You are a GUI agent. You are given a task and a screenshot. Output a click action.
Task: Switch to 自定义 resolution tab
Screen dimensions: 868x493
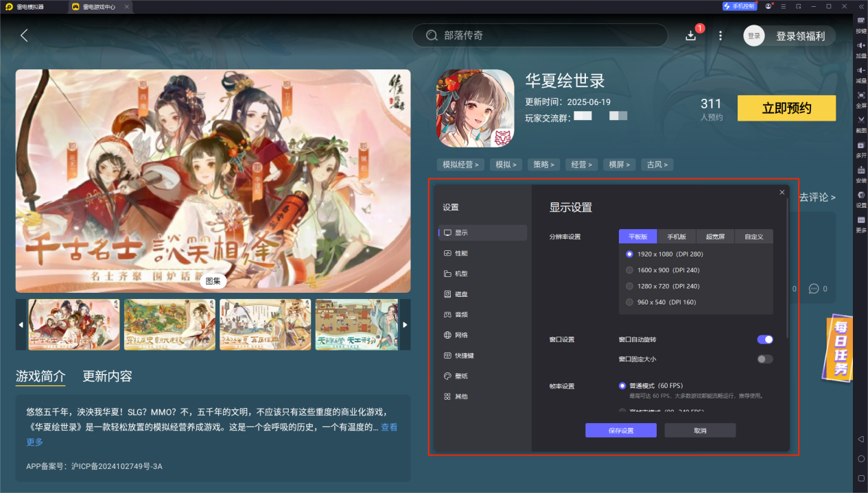[754, 237]
